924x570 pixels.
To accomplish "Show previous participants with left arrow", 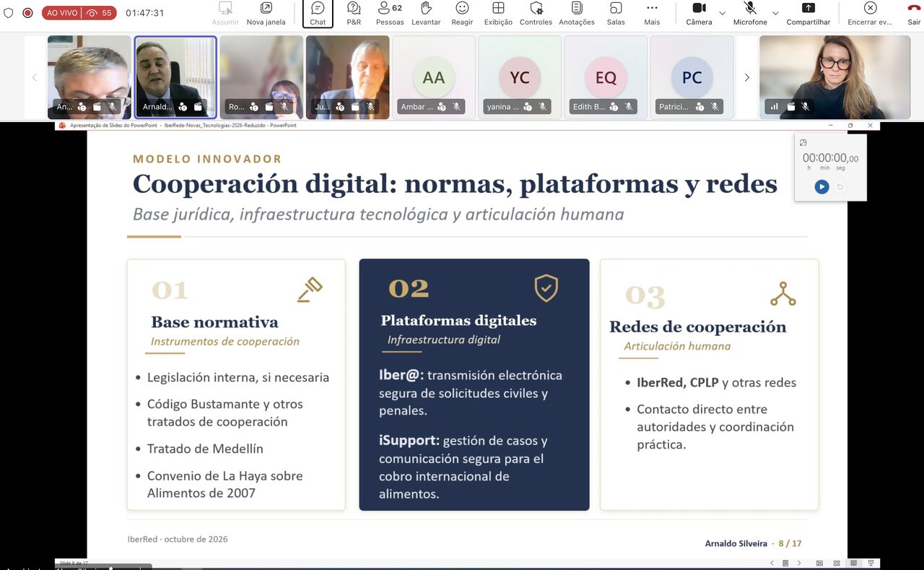I will coord(34,77).
